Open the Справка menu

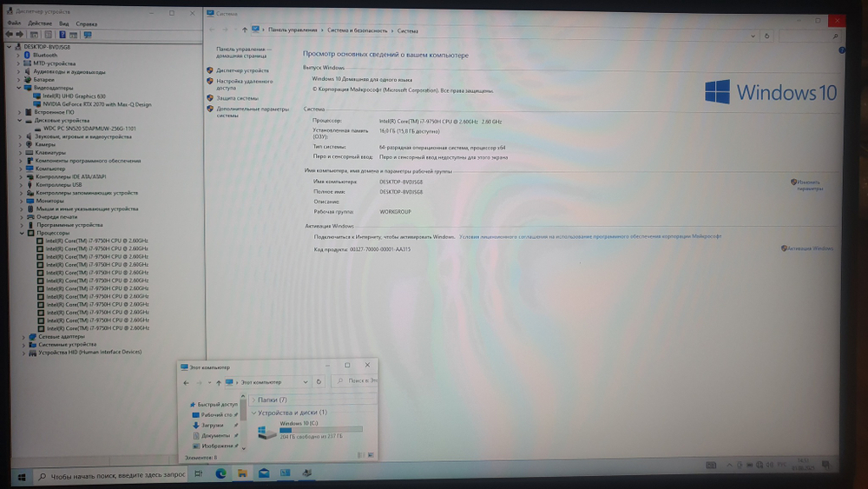click(x=86, y=23)
